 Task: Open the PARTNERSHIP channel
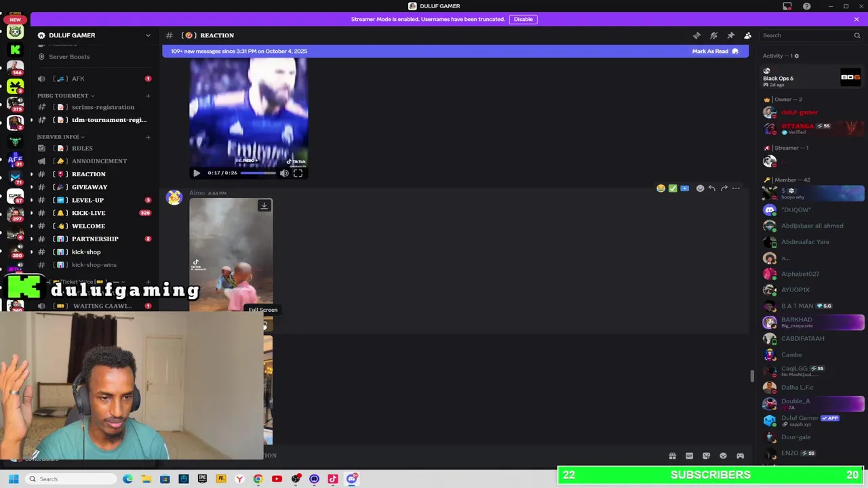pos(94,239)
